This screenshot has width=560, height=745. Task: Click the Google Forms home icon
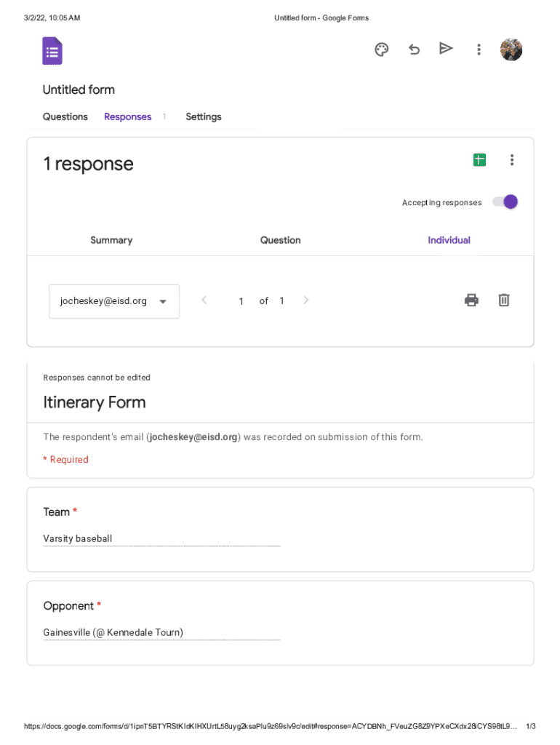click(52, 51)
